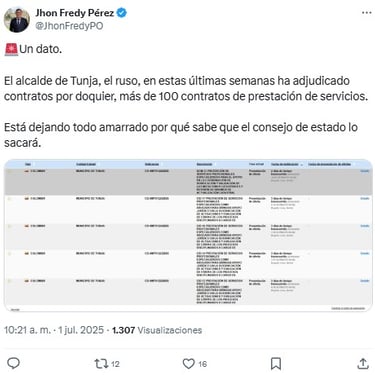Bookmark this tweet
The height and width of the screenshot is (375, 375).
[276, 363]
